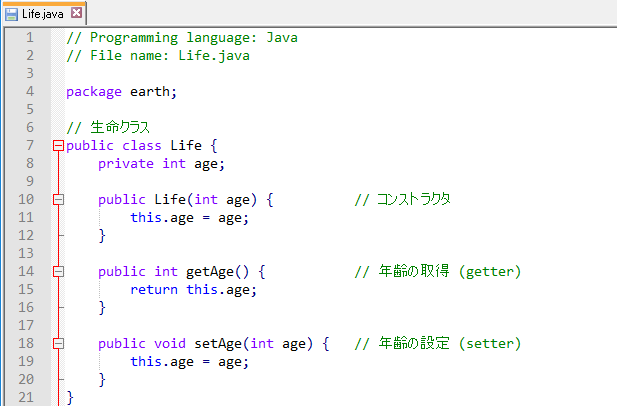The image size is (617, 406).
Task: Click 'this' on line 11
Action: tap(146, 218)
